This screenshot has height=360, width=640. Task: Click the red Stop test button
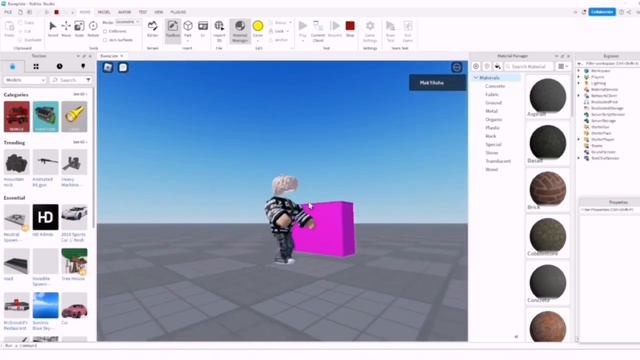coord(350,29)
